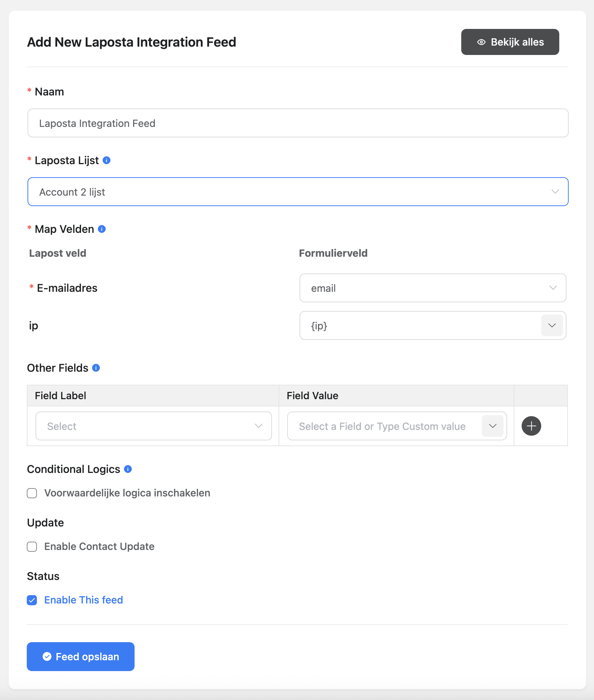Click the Bekijk alles button
This screenshot has width=594, height=700.
pos(510,42)
